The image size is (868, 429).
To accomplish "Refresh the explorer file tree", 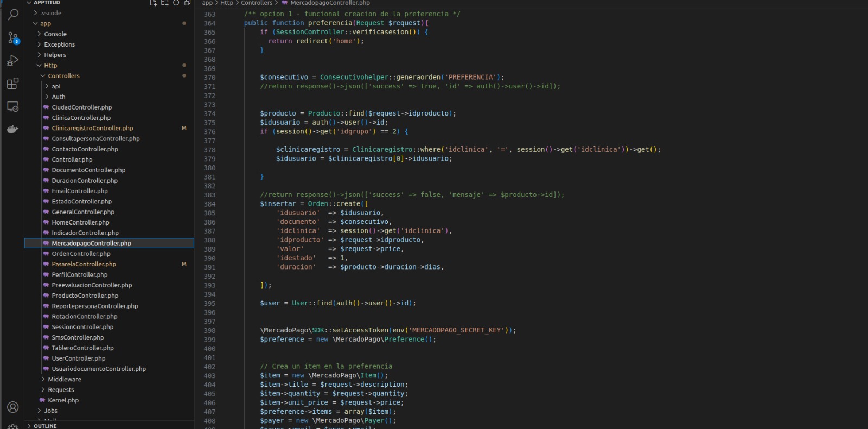I will (x=176, y=3).
